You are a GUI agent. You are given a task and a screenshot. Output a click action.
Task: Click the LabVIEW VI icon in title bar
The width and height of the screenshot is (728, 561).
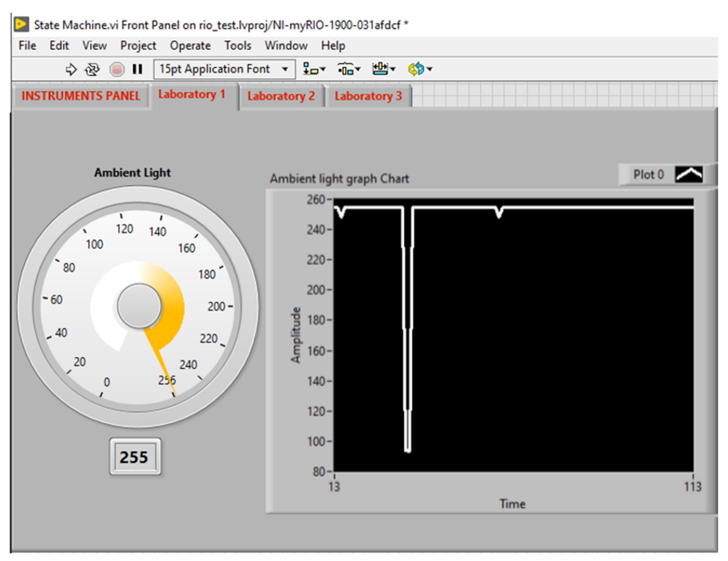coord(21,25)
